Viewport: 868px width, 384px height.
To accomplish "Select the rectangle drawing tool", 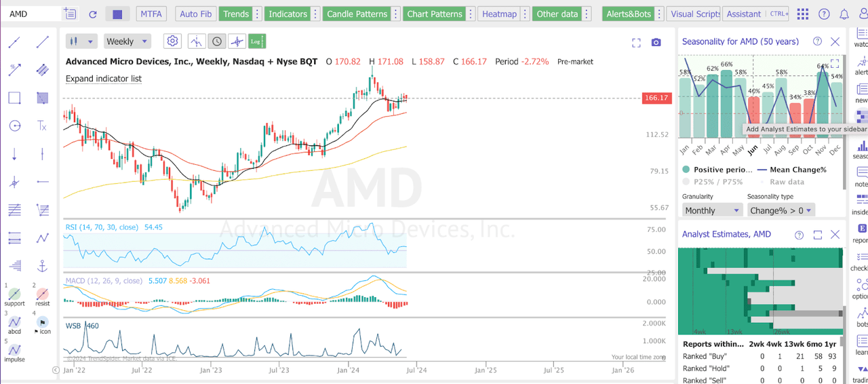I will (x=14, y=98).
